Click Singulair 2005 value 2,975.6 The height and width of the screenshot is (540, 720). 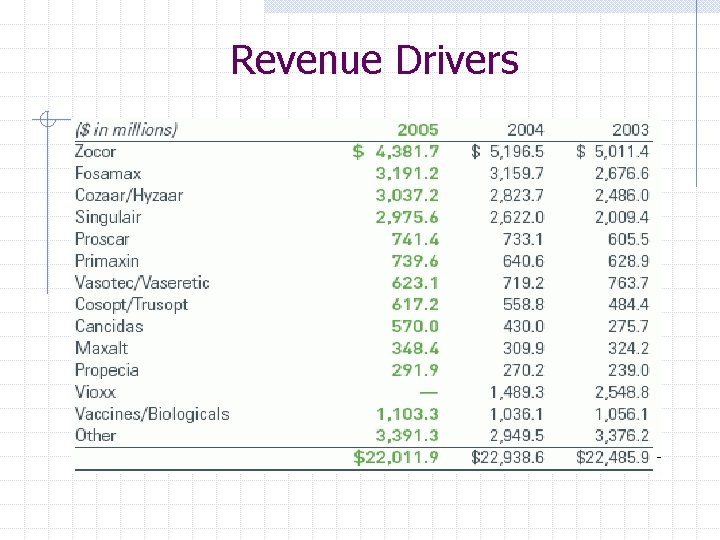coord(407,217)
